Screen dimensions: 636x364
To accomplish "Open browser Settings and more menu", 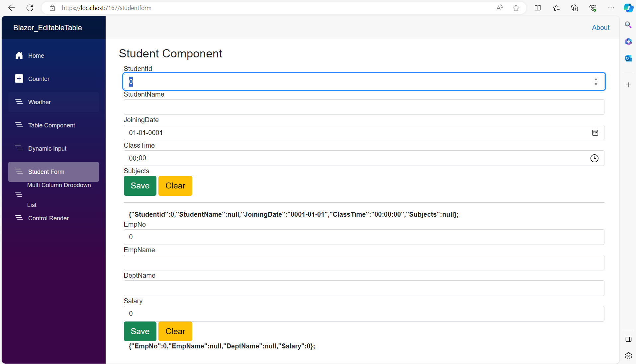I will pyautogui.click(x=611, y=8).
